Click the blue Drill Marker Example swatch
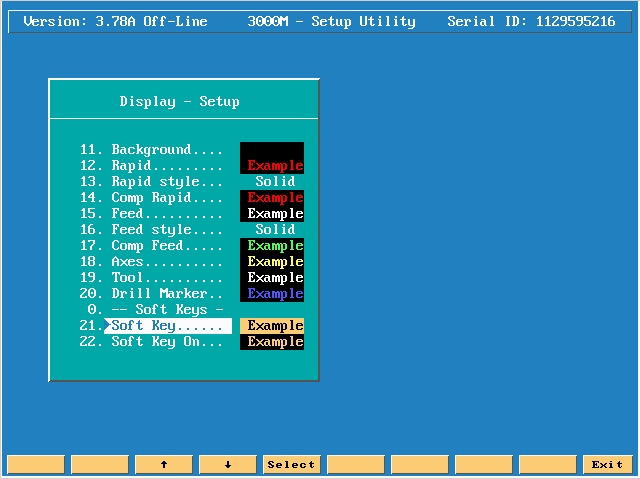 point(272,294)
